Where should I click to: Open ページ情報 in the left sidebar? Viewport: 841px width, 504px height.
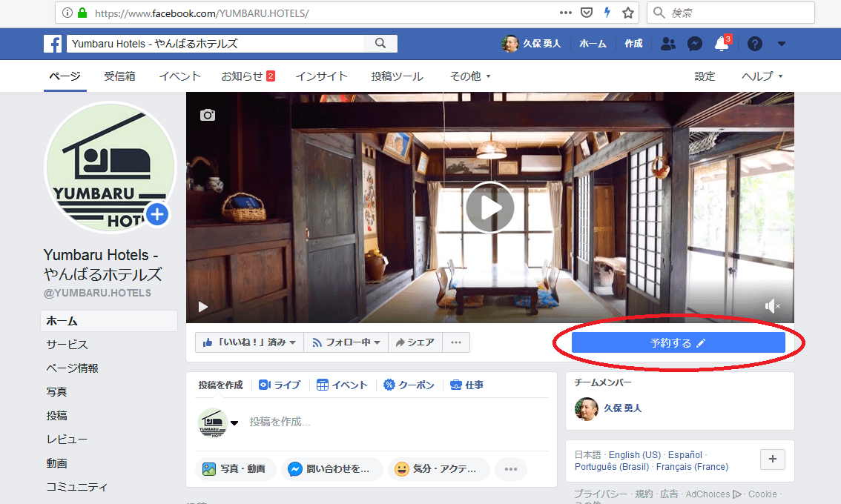point(73,368)
